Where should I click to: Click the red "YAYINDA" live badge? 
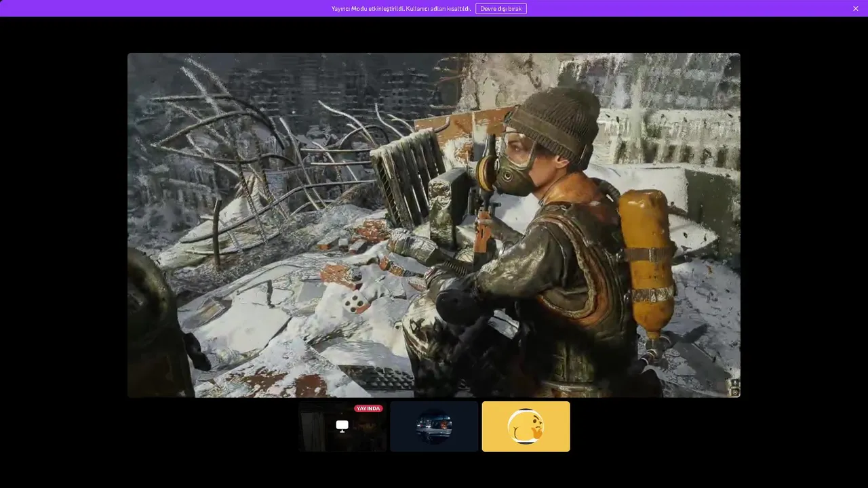click(368, 409)
